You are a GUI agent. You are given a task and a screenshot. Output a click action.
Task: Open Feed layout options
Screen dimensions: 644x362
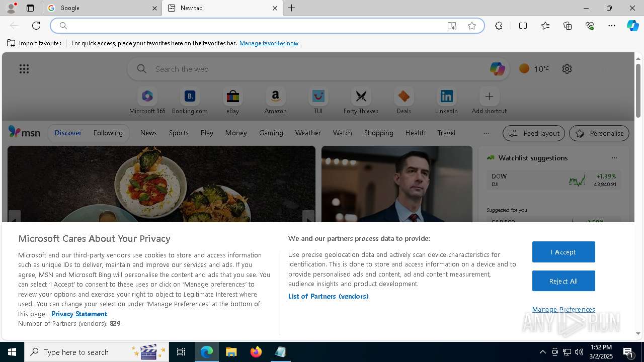[534, 133]
